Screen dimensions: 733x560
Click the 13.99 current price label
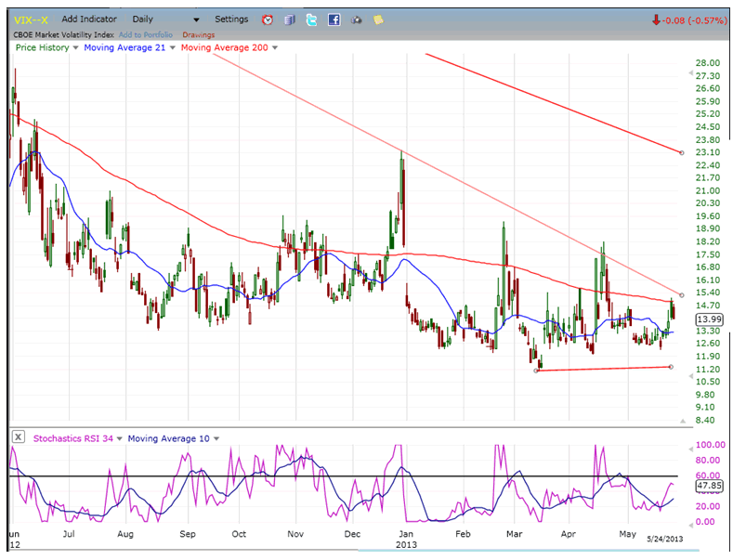coord(708,319)
